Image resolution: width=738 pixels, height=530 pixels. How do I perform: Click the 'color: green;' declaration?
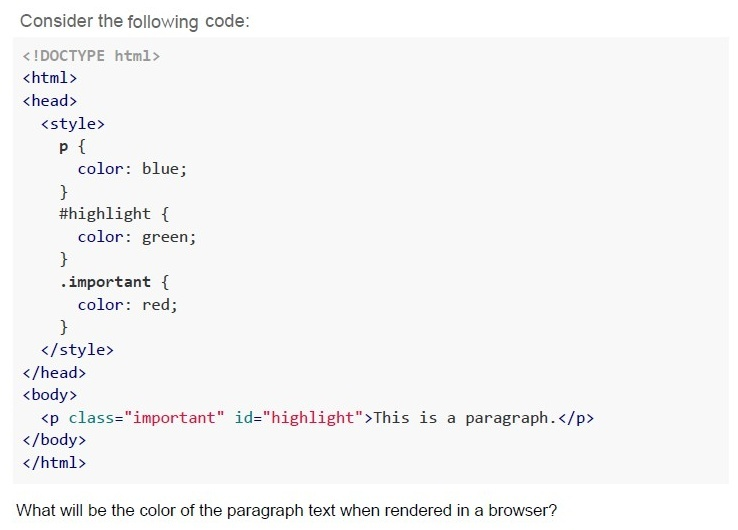click(137, 237)
